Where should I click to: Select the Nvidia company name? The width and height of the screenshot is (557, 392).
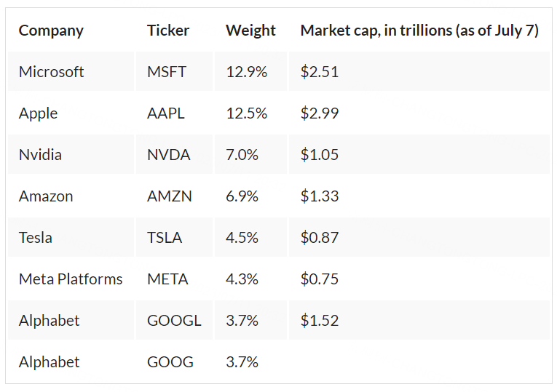coord(40,155)
